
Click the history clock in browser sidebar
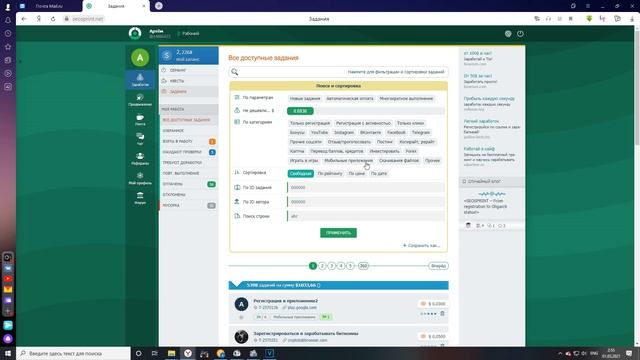point(8,33)
